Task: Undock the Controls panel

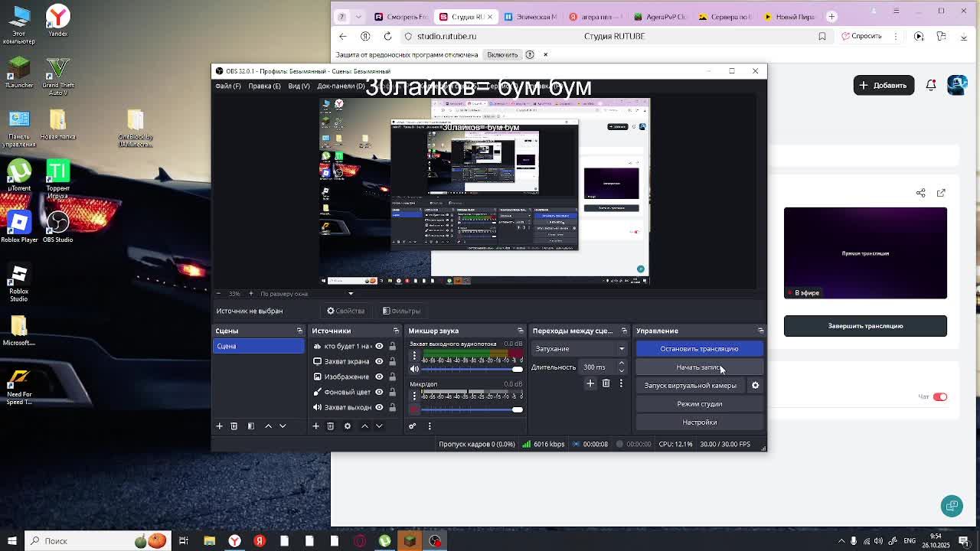Action: coord(760,331)
